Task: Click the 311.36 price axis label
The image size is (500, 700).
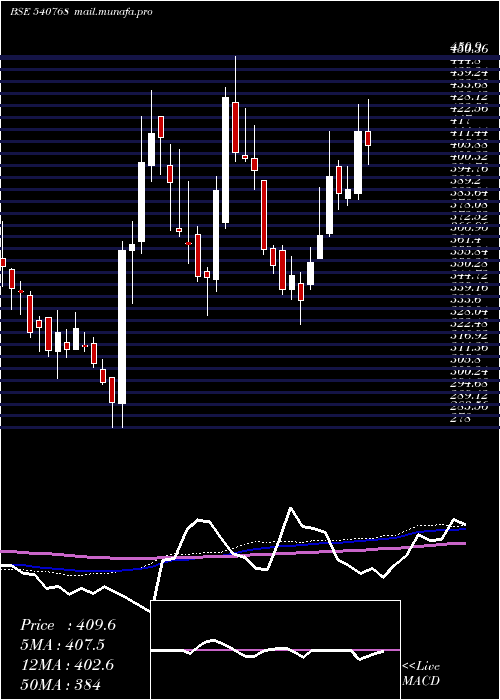Action: [468, 347]
